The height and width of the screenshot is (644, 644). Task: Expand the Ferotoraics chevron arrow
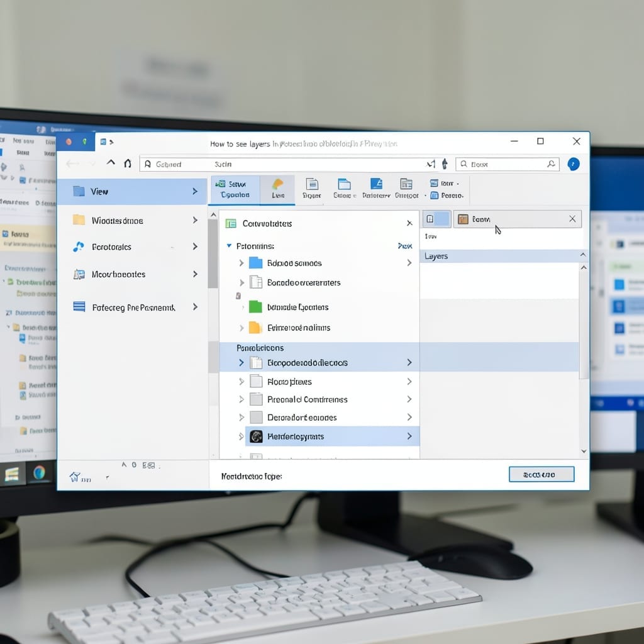click(195, 247)
